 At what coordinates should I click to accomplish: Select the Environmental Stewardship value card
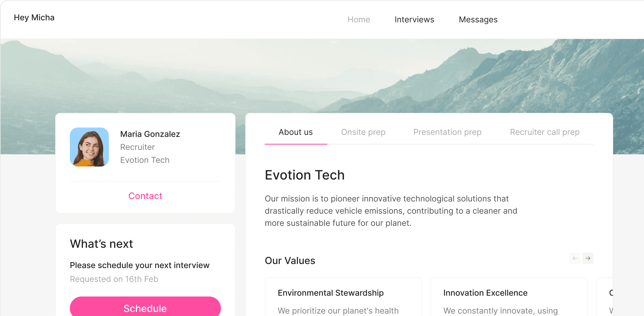coord(343,297)
